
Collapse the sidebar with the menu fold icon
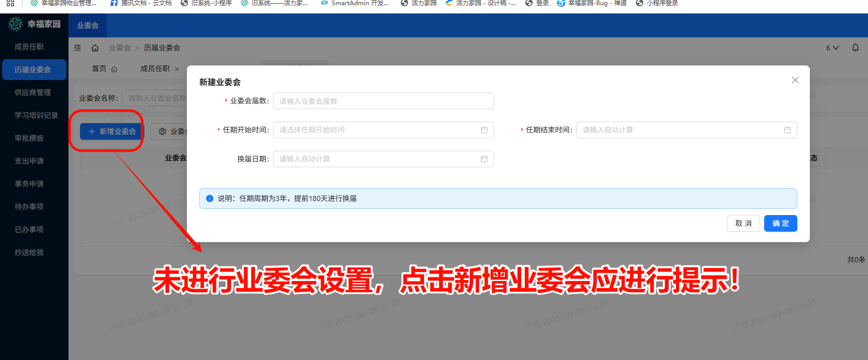coord(77,48)
